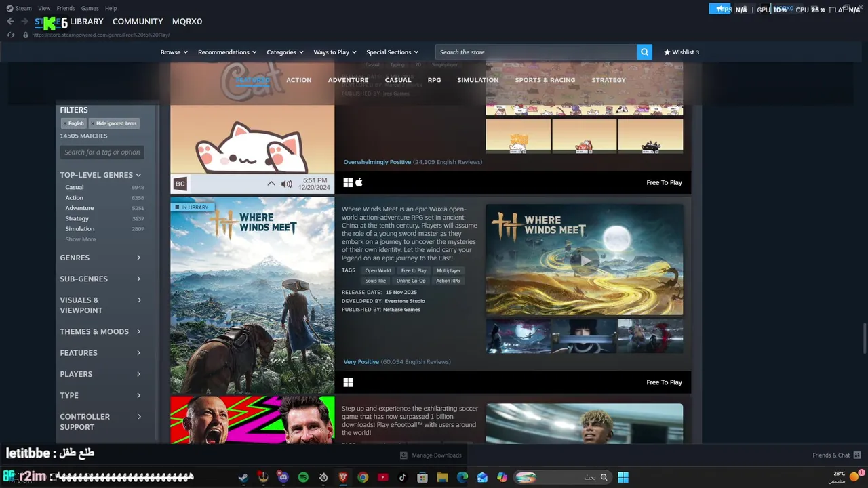
Task: Switch to the Community tab
Action: click(138, 22)
